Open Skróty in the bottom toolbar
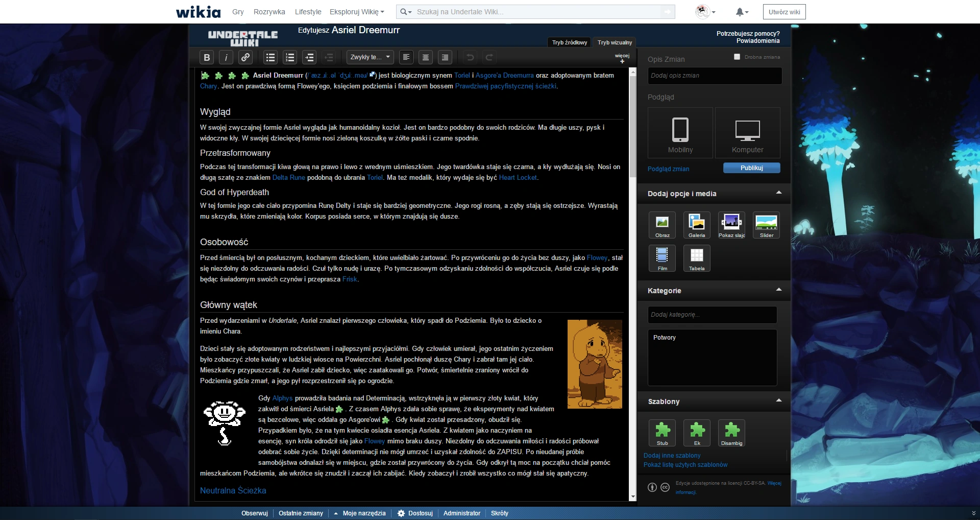The width and height of the screenshot is (980, 520). [x=500, y=513]
